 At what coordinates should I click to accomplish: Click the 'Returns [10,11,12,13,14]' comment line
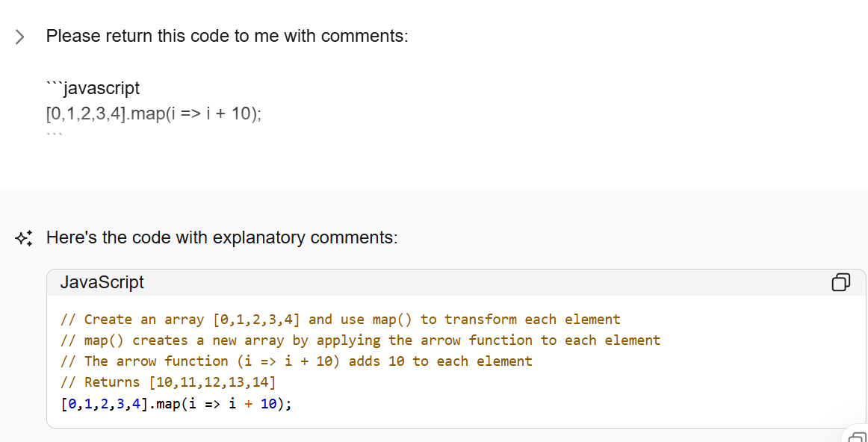coord(168,382)
